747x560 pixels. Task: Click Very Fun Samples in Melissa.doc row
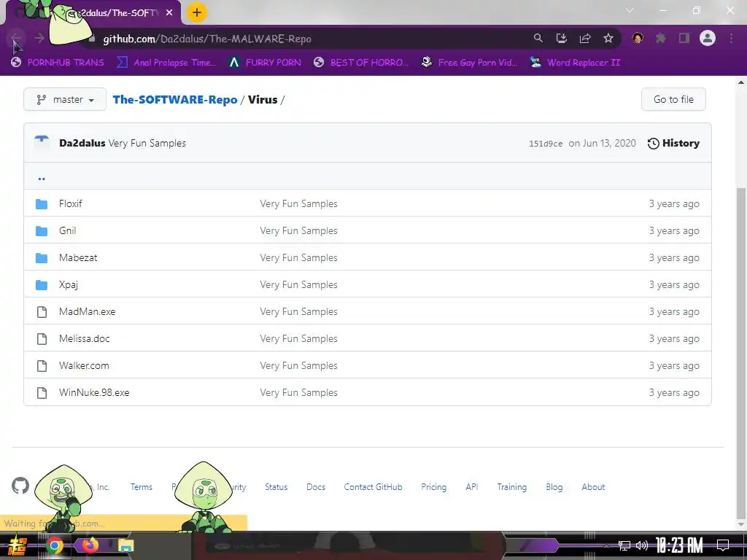coord(298,338)
